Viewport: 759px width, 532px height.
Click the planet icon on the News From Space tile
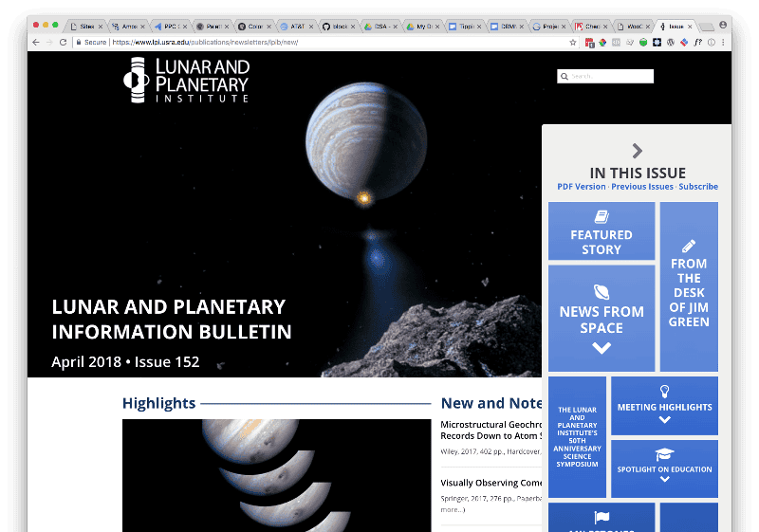pyautogui.click(x=602, y=292)
